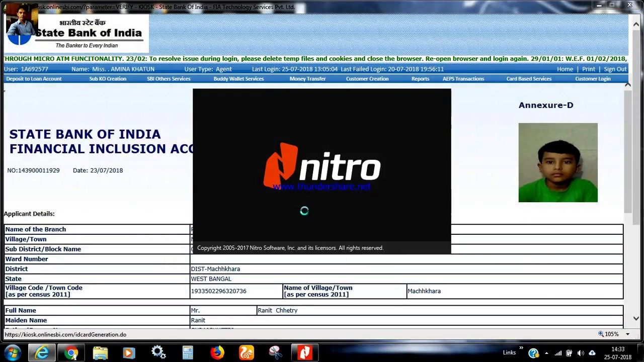Open the Card Based Services menu
Screen dimensions: 644x362
529,78
